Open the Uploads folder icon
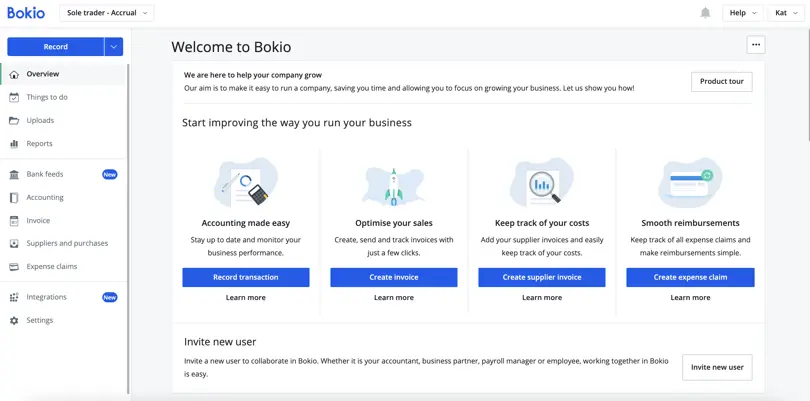 click(14, 120)
